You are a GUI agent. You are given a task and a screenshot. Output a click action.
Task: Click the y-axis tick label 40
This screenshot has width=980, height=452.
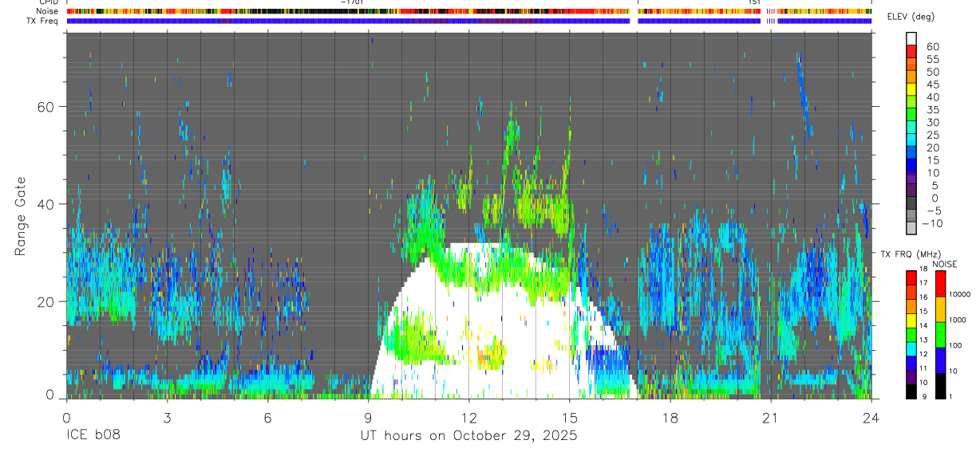pos(46,204)
